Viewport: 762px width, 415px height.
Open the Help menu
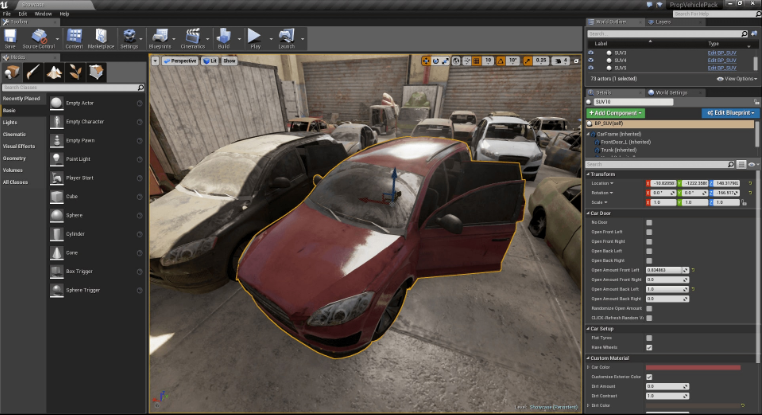[x=64, y=14]
